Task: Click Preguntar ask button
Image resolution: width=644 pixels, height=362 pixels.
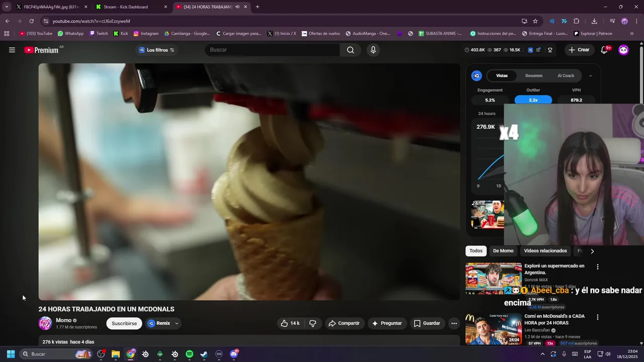Action: 387,323
